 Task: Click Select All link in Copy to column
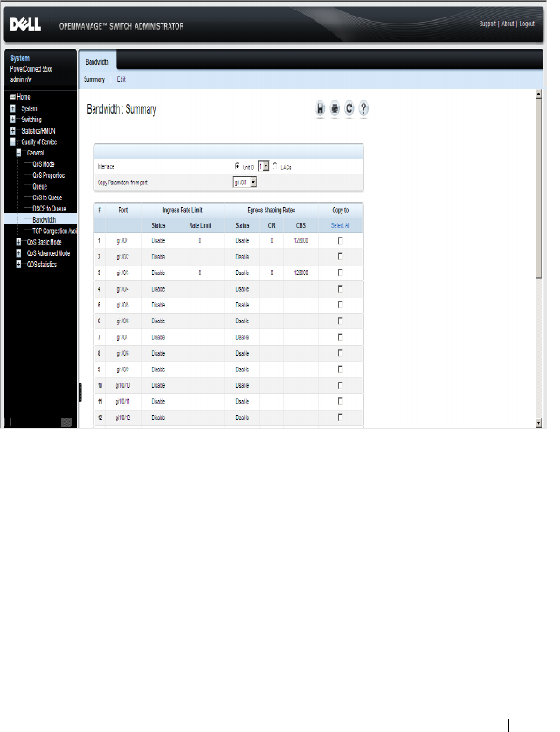pos(340,225)
